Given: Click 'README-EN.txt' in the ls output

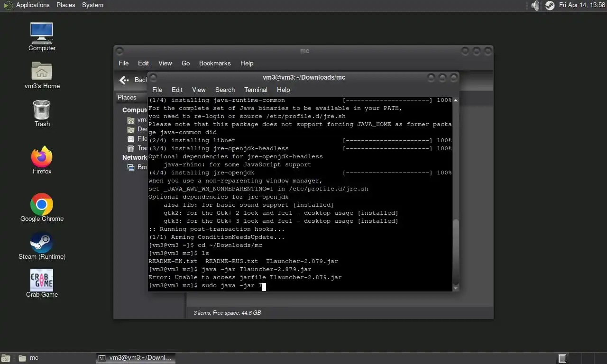Looking at the screenshot, I should 173,262.
